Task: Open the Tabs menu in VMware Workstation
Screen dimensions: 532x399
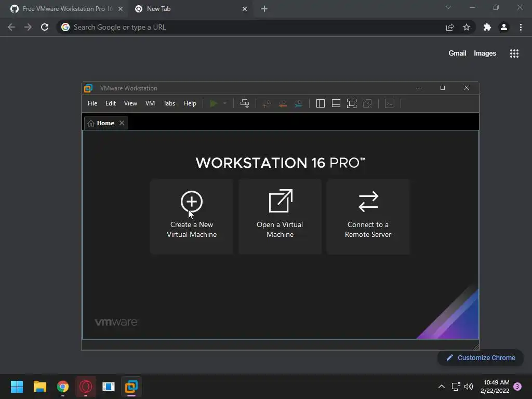Action: point(169,103)
